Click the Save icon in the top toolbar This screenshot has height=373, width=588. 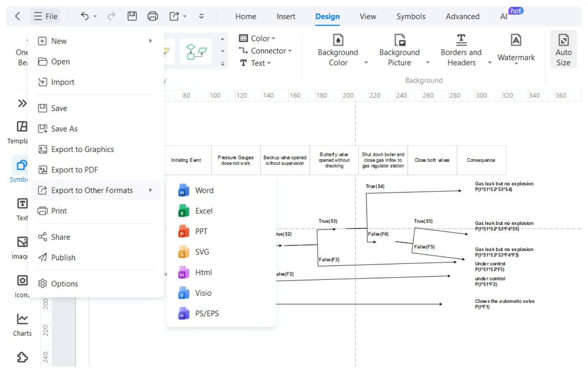(x=132, y=16)
